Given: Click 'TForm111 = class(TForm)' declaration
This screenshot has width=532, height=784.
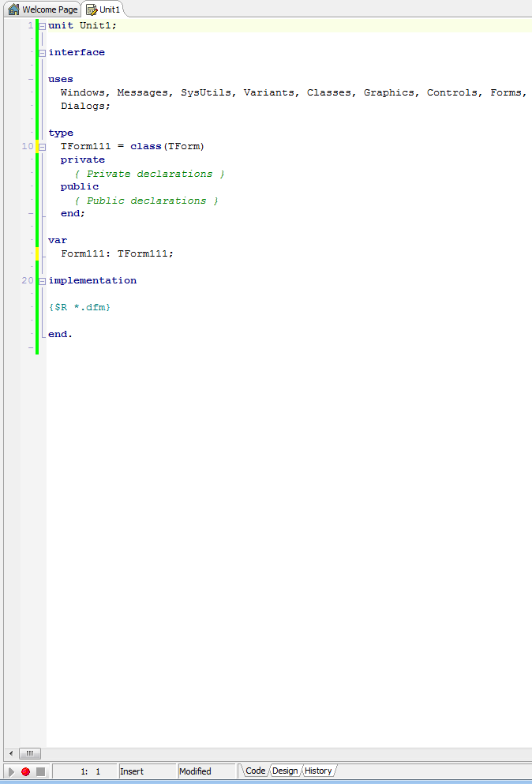Looking at the screenshot, I should pos(133,147).
